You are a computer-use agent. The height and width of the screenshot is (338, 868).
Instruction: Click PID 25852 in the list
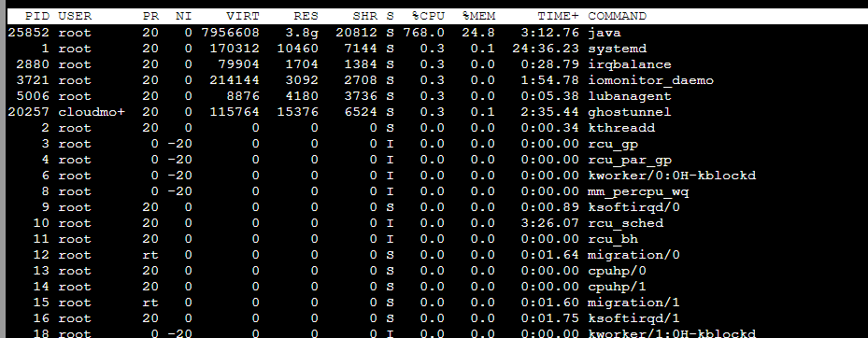29,33
